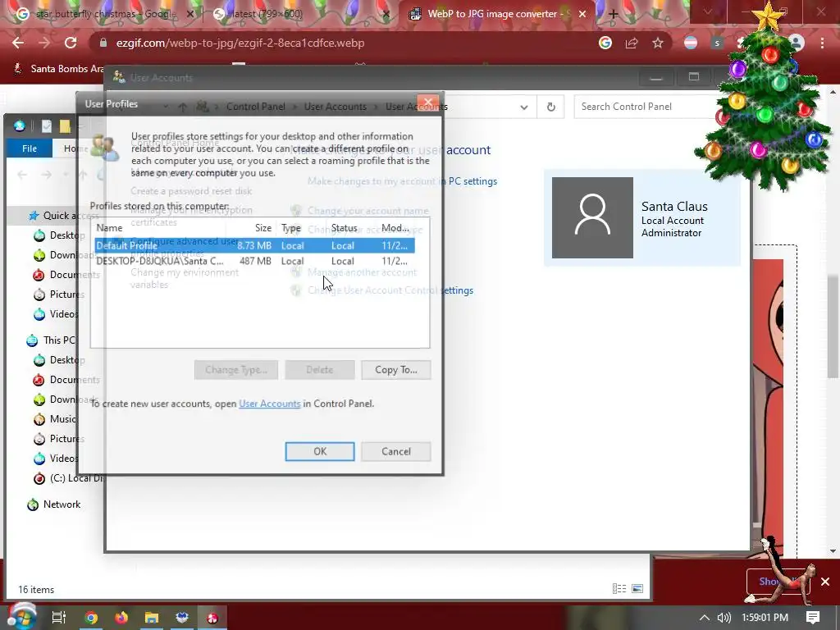Select This PC in the navigation pane
This screenshot has height=630, width=840.
52,340
